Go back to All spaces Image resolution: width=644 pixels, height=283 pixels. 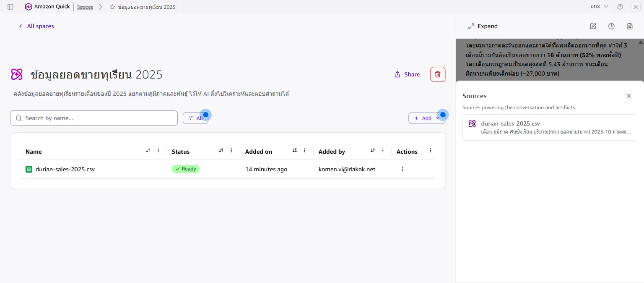[x=36, y=26]
